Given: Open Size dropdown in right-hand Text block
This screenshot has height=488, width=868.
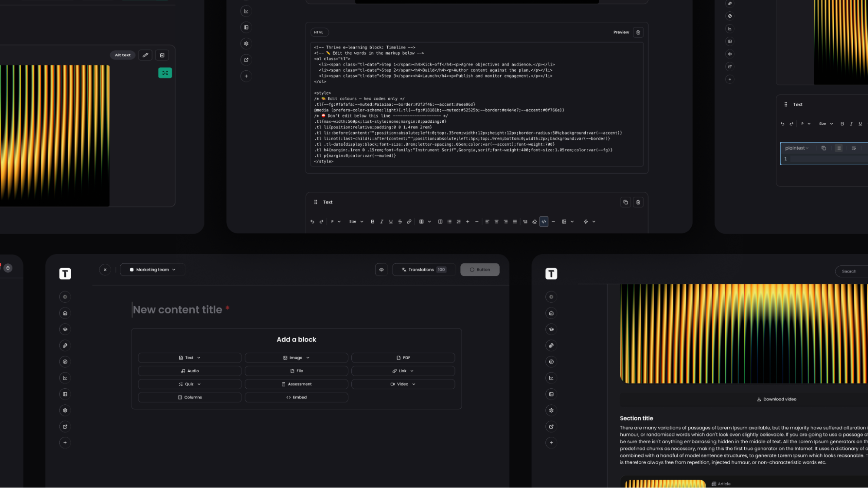Looking at the screenshot, I should tap(826, 124).
